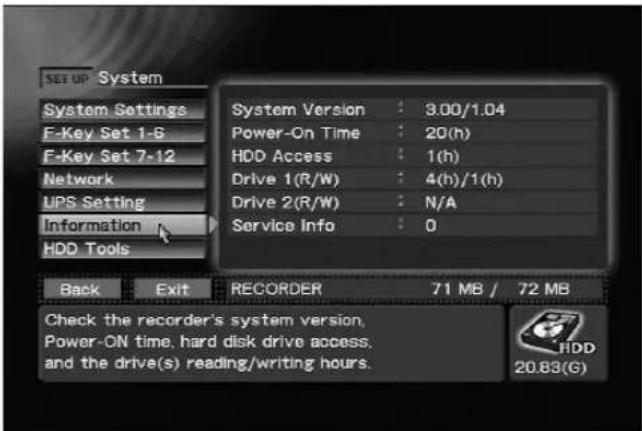Select the HDD Access row
Image resolution: width=642 pixels, height=431 pixels.
tap(414, 156)
